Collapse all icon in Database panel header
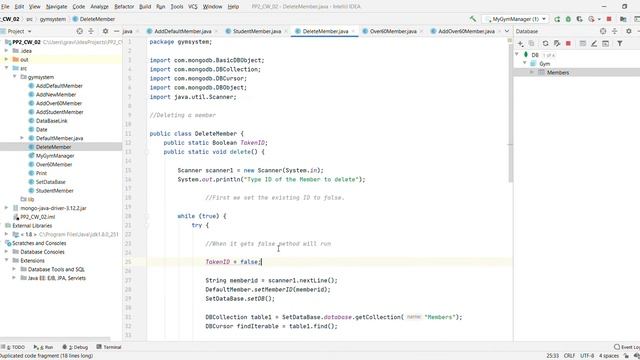The height and width of the screenshot is (360, 640). (614, 31)
